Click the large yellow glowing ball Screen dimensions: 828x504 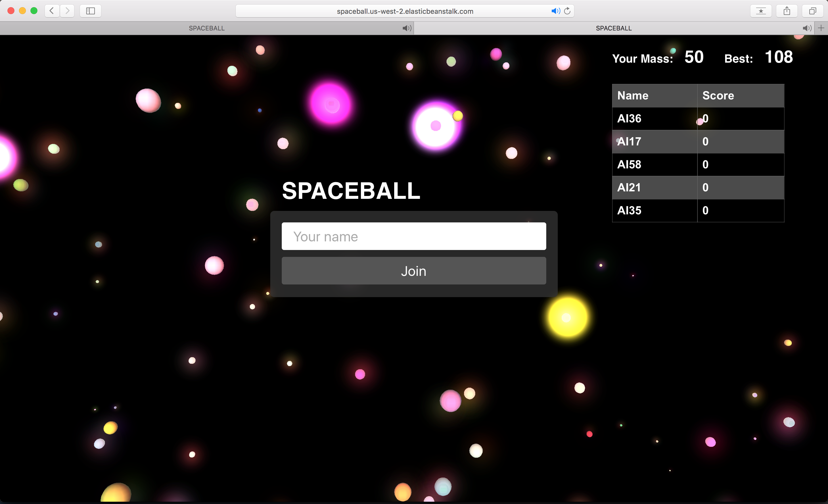coord(568,317)
